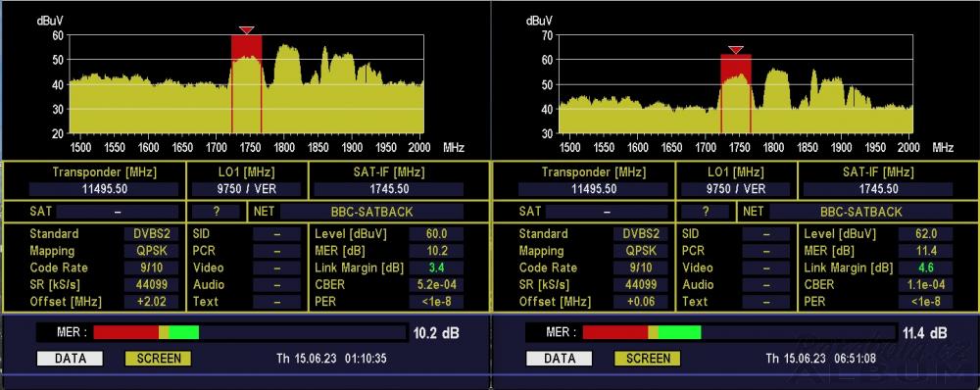Click the DATA button in right panel

pyautogui.click(x=560, y=359)
